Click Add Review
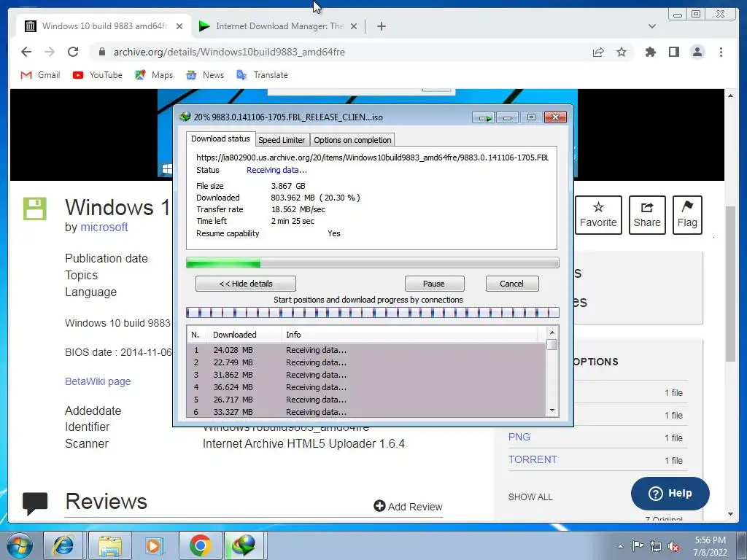Viewport: 747px width, 560px height. pos(409,506)
